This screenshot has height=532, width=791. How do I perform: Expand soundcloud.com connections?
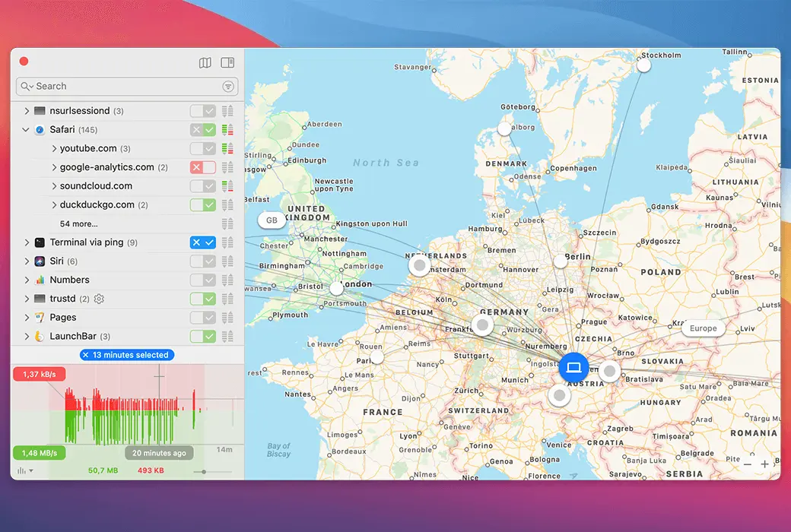pos(53,186)
